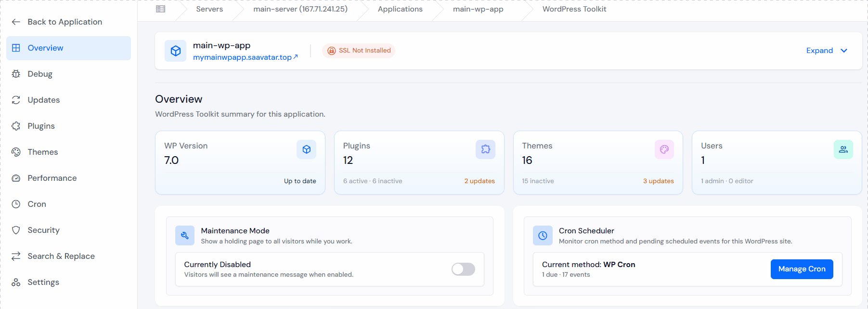Open the Plugins sidebar menu
Screen dimensions: 868x309
(x=69, y=126)
